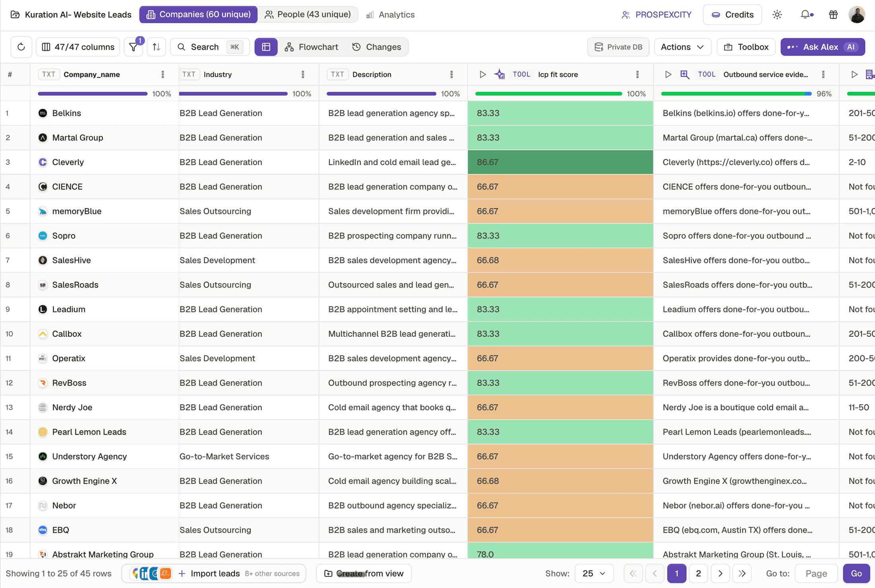Click the PROSPEXCITY workspace link
Screen dimensions: 875x588
coord(656,15)
